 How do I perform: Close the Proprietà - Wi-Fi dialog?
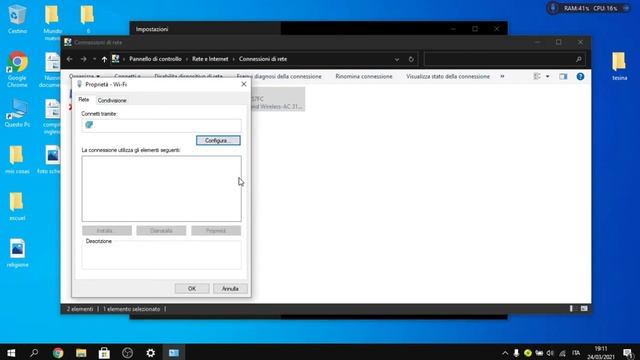[244, 84]
